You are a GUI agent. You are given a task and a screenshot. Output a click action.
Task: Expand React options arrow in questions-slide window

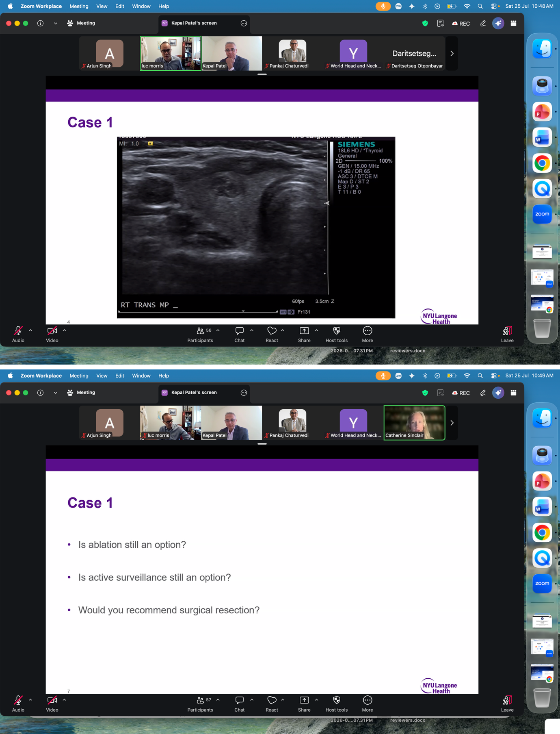click(283, 700)
